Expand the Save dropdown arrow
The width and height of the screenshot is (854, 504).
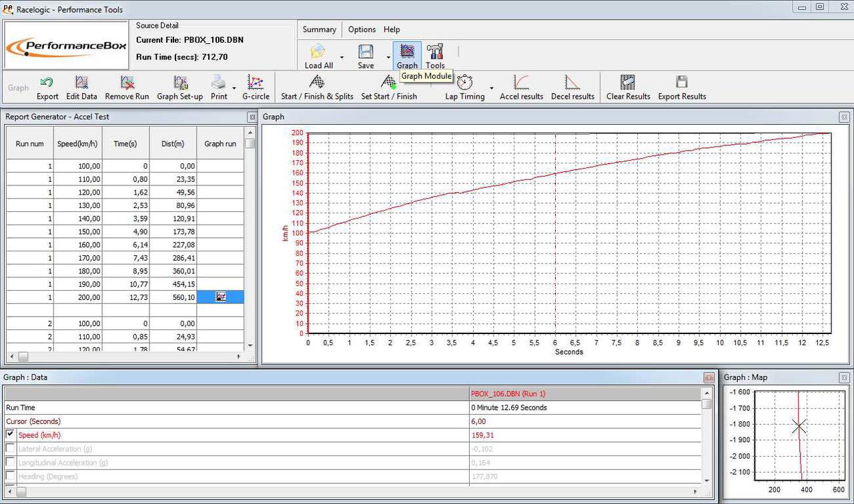click(388, 58)
